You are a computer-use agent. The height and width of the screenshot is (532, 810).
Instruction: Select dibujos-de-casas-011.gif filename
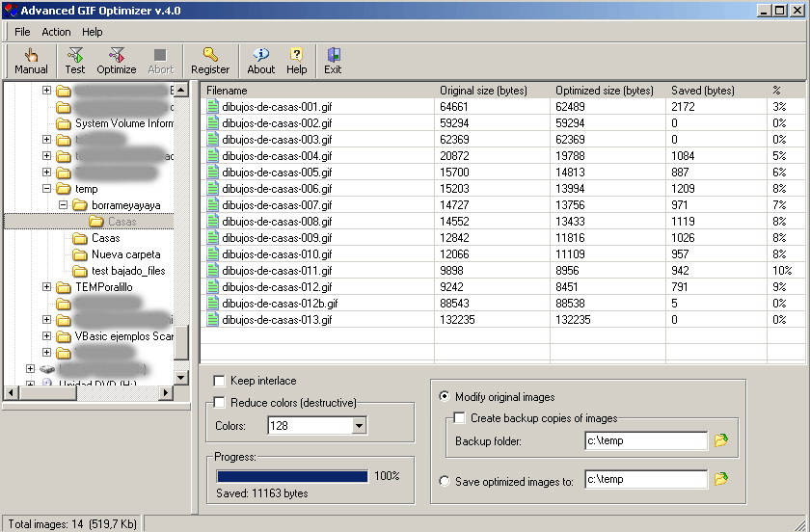click(x=277, y=270)
